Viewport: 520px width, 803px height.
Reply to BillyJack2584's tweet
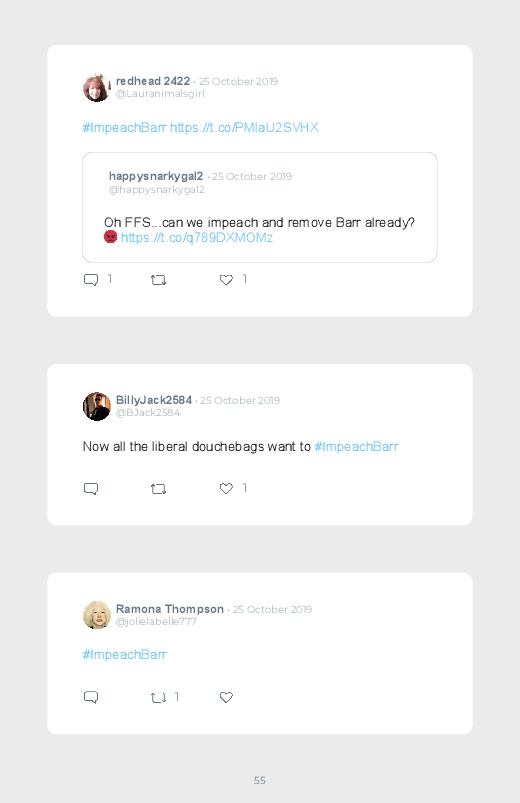coord(91,489)
